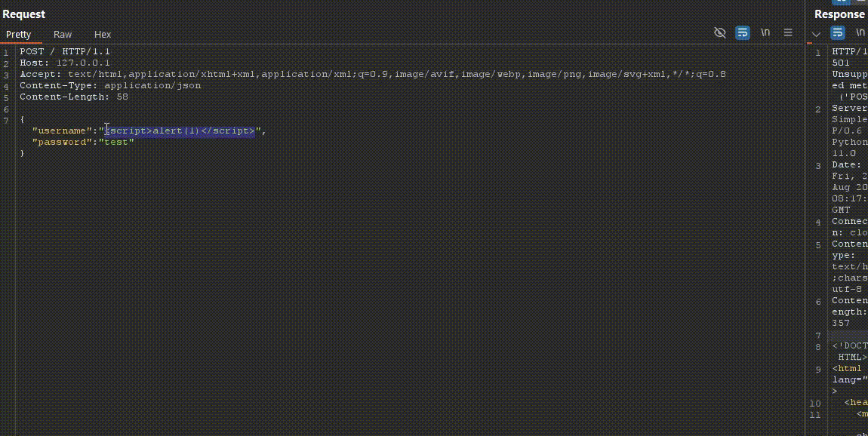Image resolution: width=868 pixels, height=436 pixels.
Task: Click the "password" JSON key
Action: (x=62, y=143)
